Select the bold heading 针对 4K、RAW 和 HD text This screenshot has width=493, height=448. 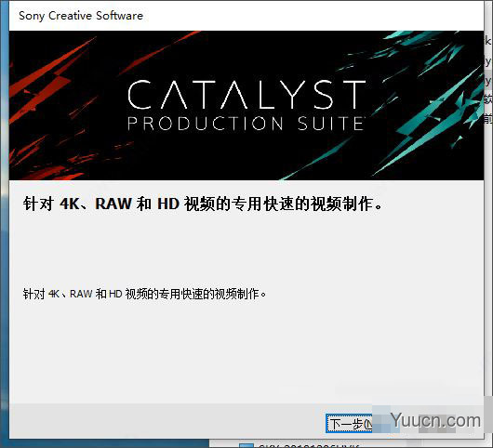tap(203, 204)
